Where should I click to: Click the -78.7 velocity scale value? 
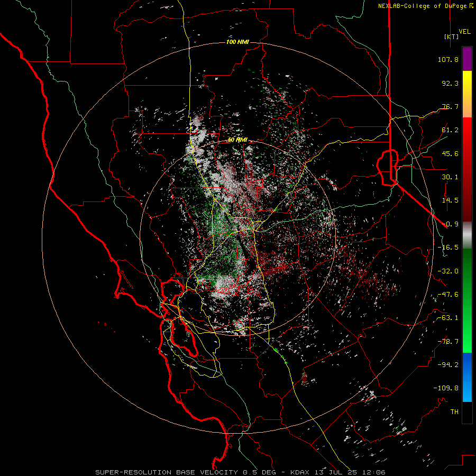(448, 342)
